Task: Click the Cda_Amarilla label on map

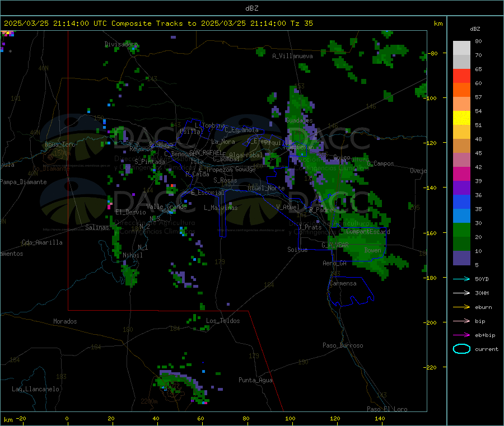Action: [42, 242]
